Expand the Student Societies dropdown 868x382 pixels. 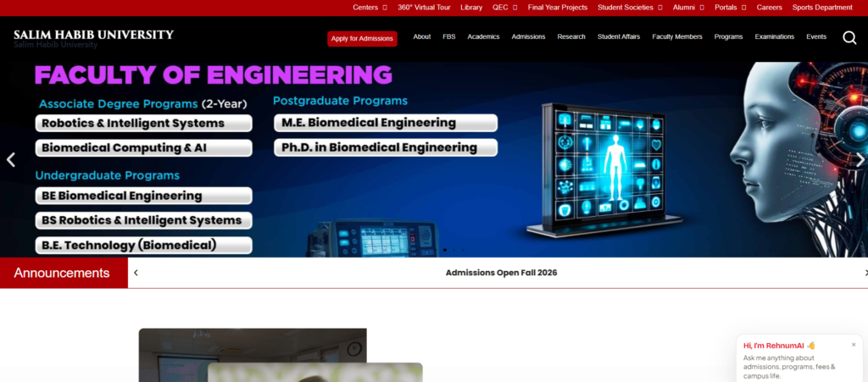(x=630, y=8)
